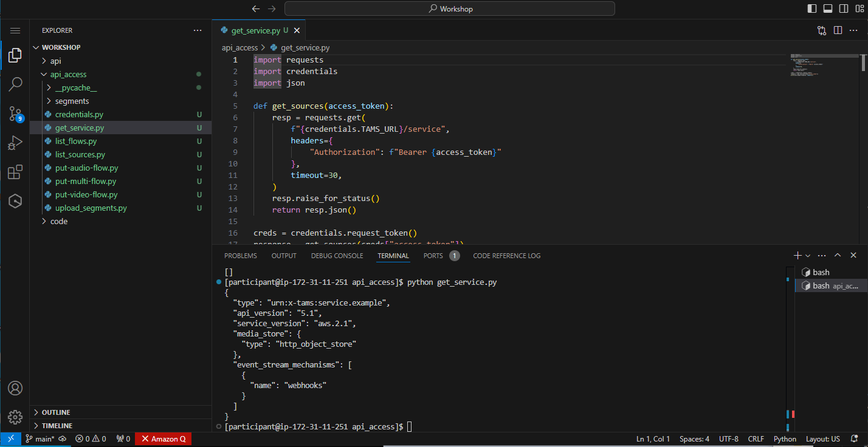This screenshot has height=447, width=868.
Task: Click the Amazon Q status bar button
Action: click(x=163, y=439)
